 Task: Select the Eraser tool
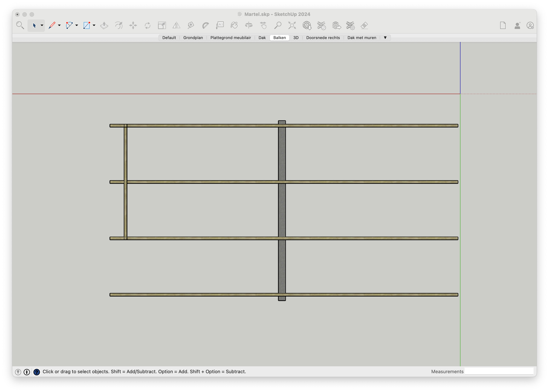point(364,25)
